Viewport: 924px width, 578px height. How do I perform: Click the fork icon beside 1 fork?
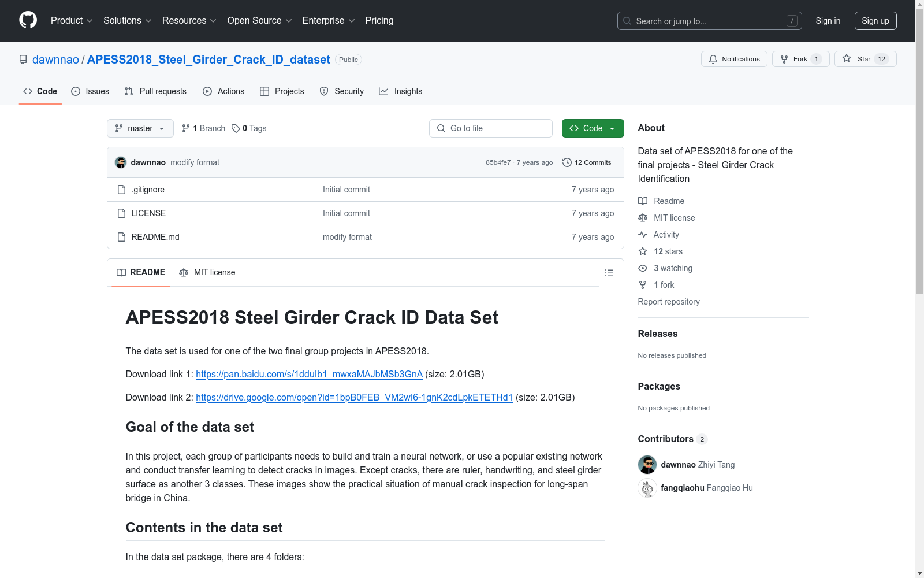point(643,285)
